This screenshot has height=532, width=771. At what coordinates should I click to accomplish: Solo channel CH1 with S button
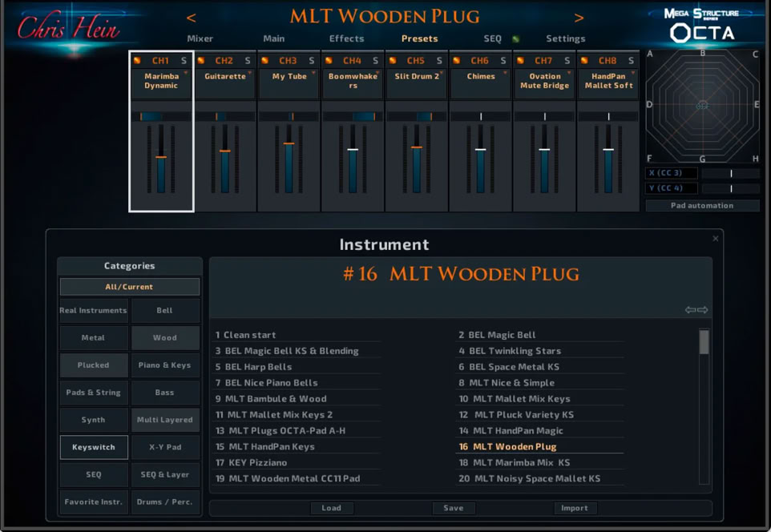(x=184, y=60)
